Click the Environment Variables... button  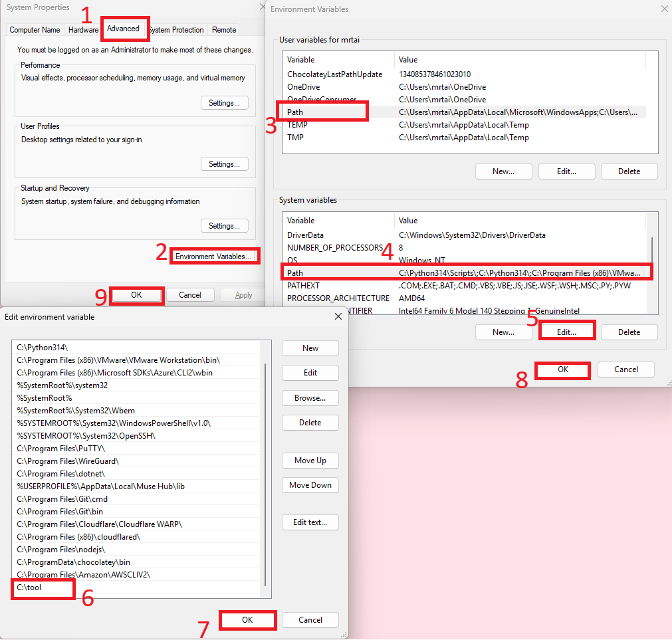[x=213, y=257]
